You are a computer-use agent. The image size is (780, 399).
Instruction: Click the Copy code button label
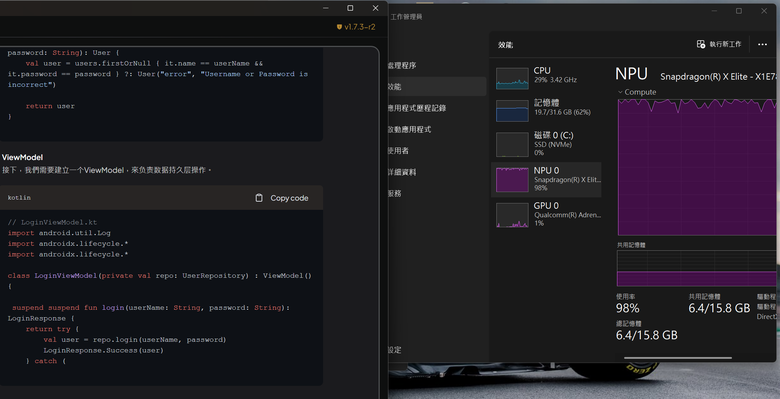(x=289, y=198)
